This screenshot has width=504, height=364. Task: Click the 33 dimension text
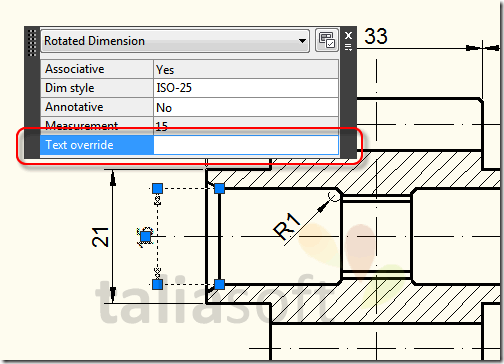pyautogui.click(x=376, y=36)
